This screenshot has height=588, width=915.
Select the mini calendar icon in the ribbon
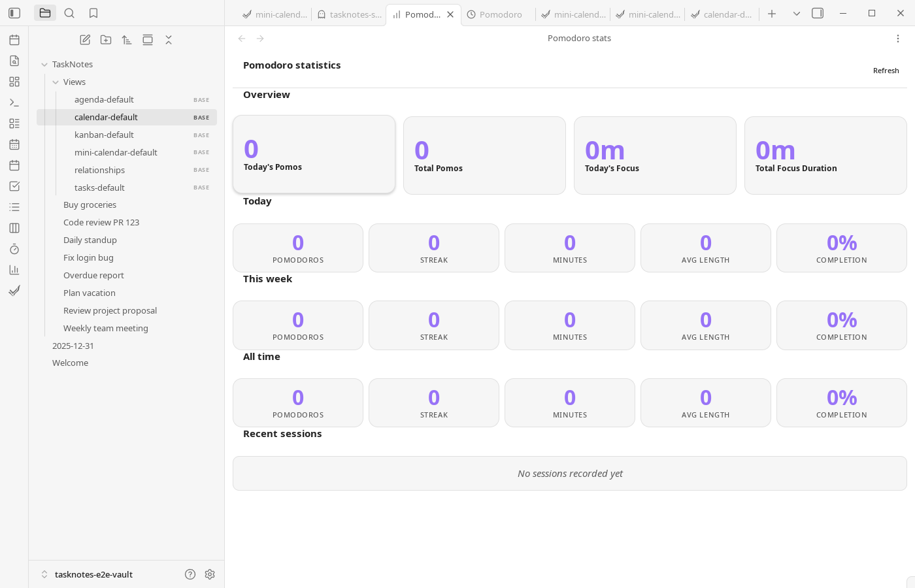tap(14, 144)
